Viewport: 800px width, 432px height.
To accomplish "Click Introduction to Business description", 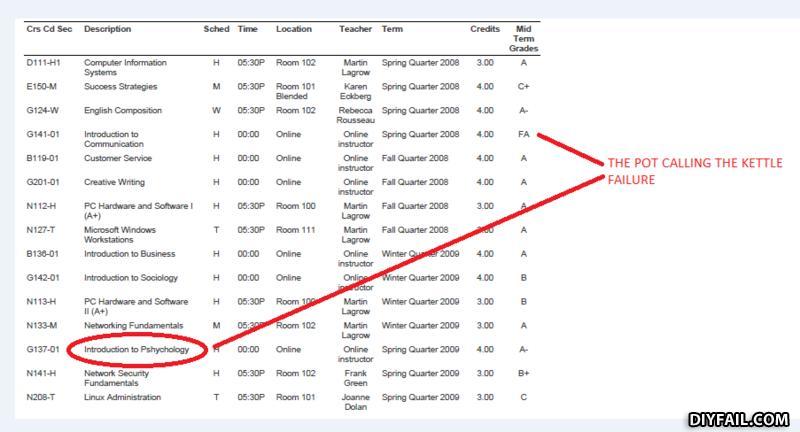I will [130, 255].
